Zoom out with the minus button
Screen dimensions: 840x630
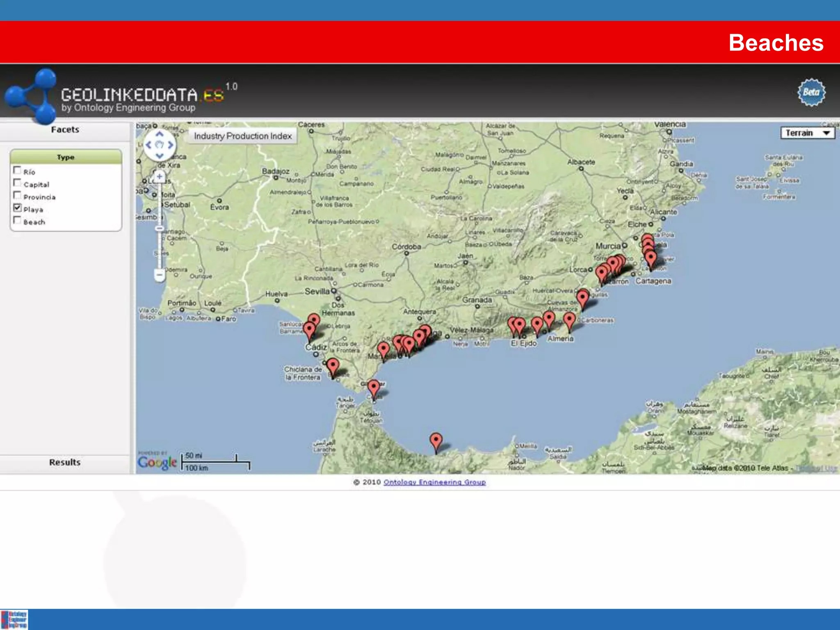coord(160,275)
